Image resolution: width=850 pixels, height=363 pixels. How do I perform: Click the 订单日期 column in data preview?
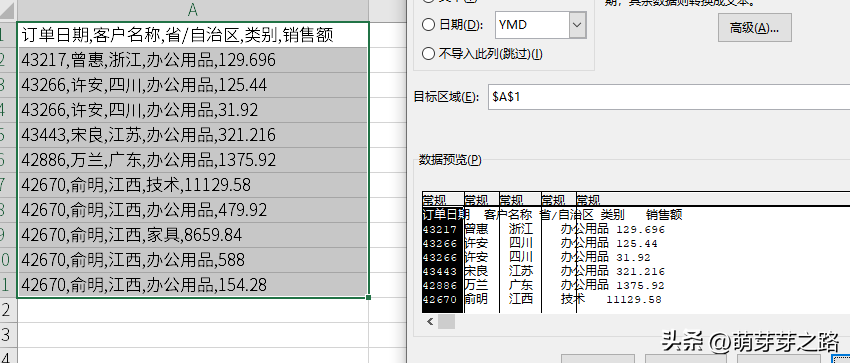tap(443, 253)
